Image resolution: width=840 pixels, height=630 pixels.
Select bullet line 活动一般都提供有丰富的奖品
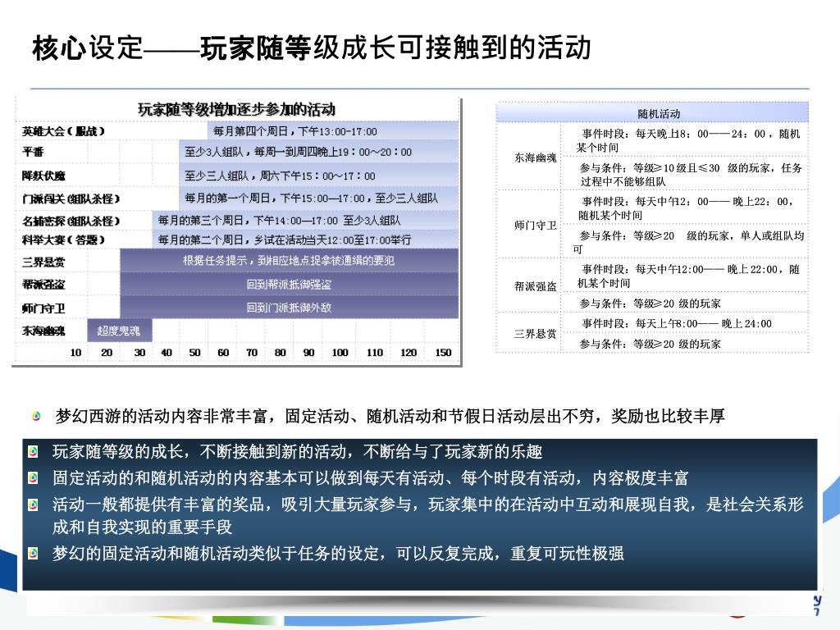(427, 515)
